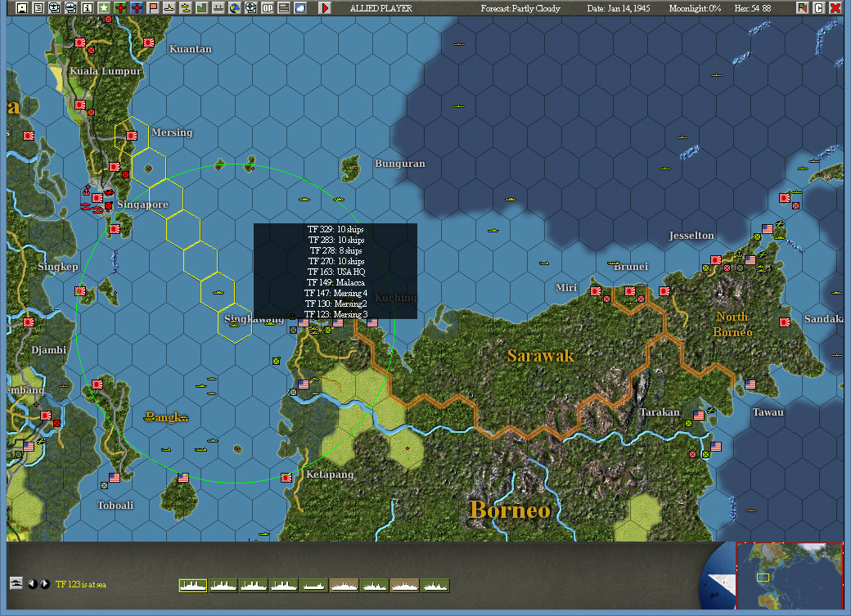Open the document list report icon
The width and height of the screenshot is (851, 616).
[x=38, y=7]
